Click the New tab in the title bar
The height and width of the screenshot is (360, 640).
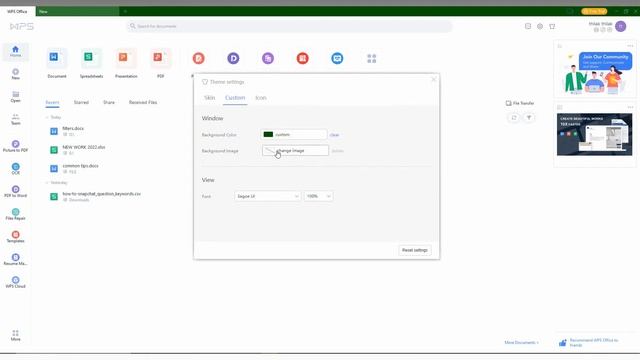(x=78, y=11)
